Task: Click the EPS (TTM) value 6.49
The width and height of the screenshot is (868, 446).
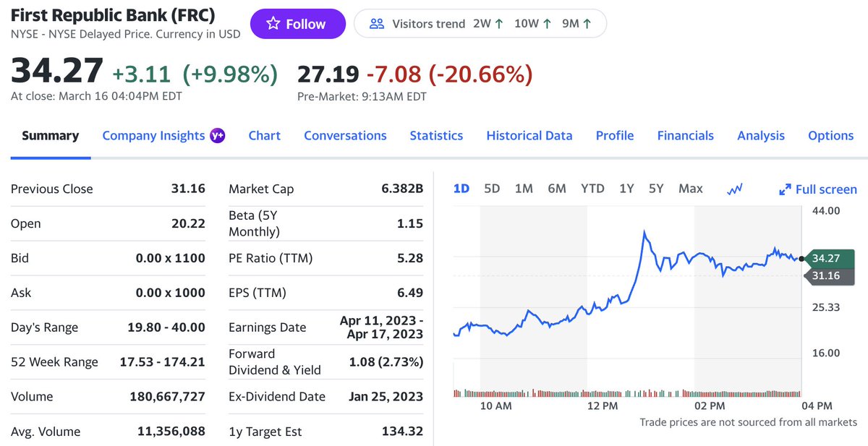Action: tap(409, 293)
